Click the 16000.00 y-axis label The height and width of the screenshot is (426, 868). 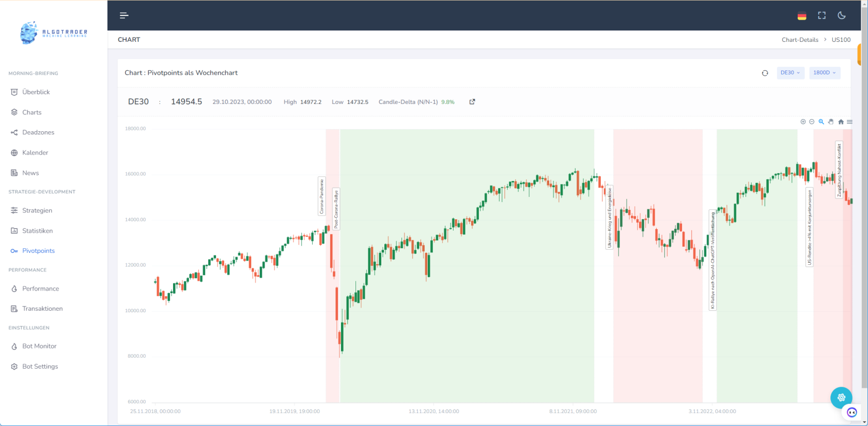(135, 174)
